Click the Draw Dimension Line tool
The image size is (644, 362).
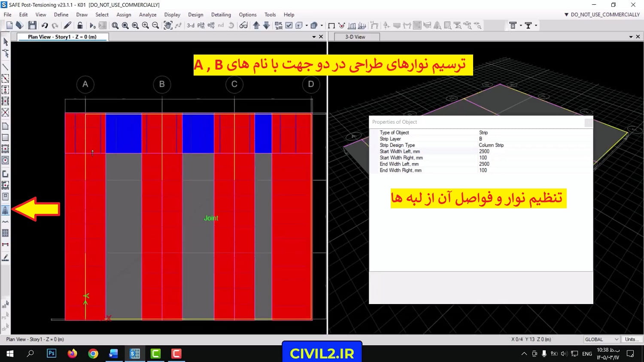(x=6, y=244)
